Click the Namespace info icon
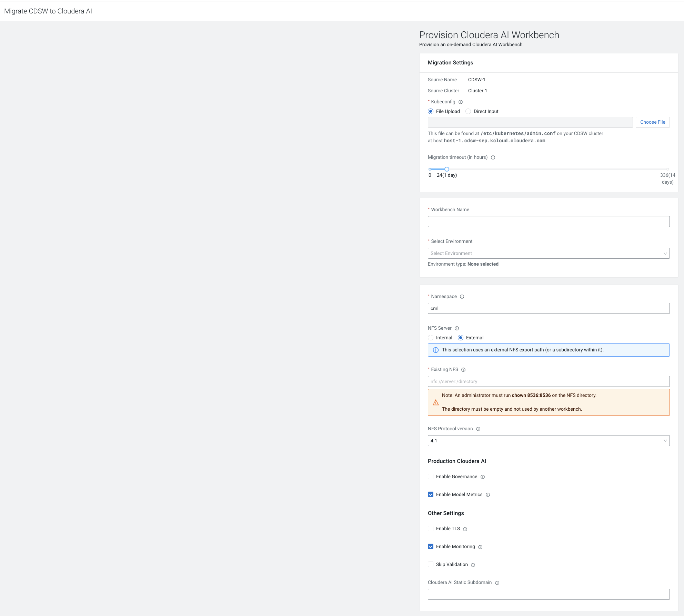 tap(462, 297)
